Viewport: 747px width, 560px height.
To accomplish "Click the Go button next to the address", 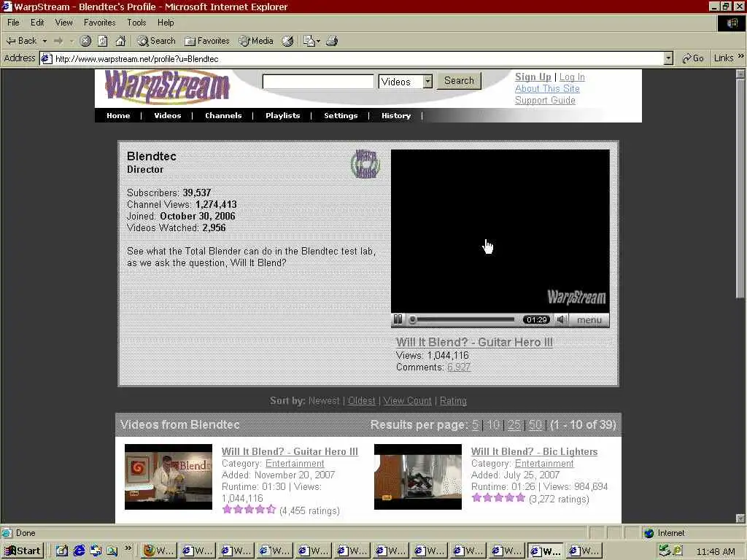I will (693, 58).
